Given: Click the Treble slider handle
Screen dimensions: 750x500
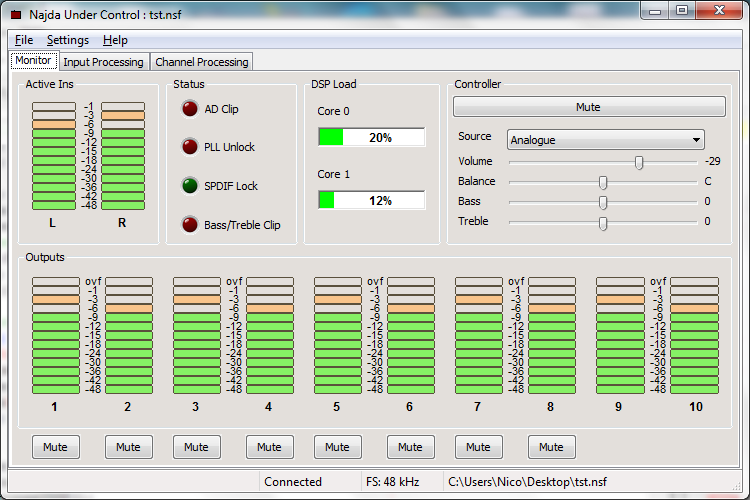Looking at the screenshot, I should [x=603, y=223].
